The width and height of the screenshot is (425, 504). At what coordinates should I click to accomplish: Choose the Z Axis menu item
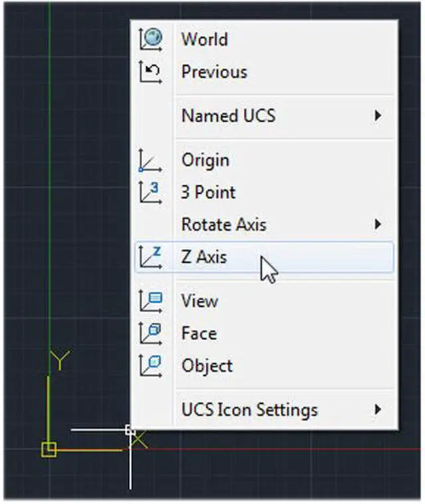coord(204,257)
